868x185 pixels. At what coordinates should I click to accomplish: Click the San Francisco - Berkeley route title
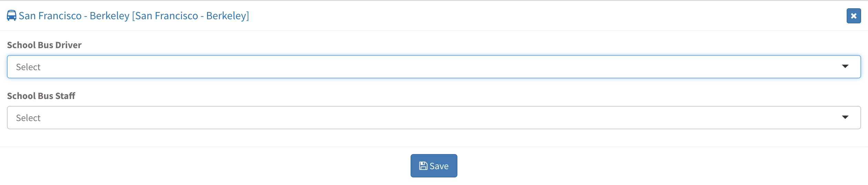(74, 16)
